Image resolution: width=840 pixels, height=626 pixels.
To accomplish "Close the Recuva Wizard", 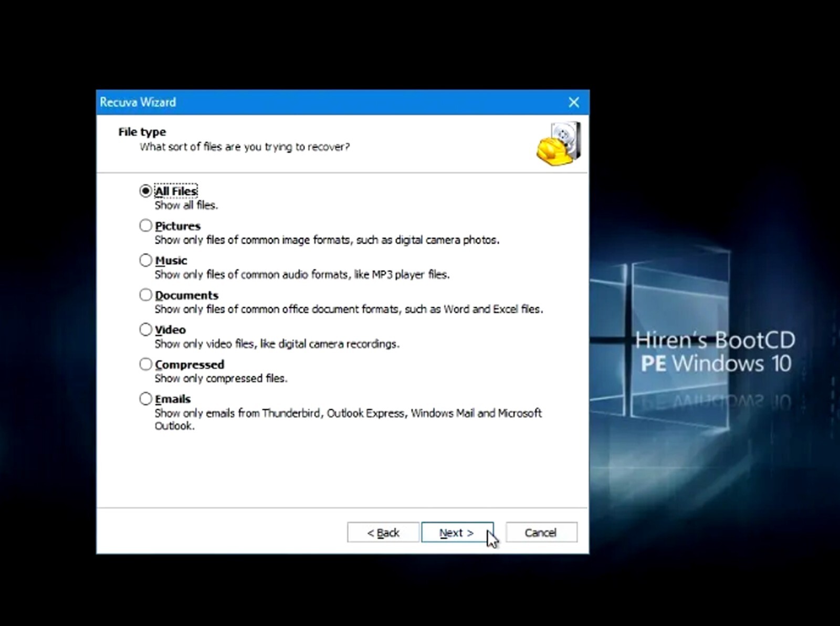I will click(573, 102).
